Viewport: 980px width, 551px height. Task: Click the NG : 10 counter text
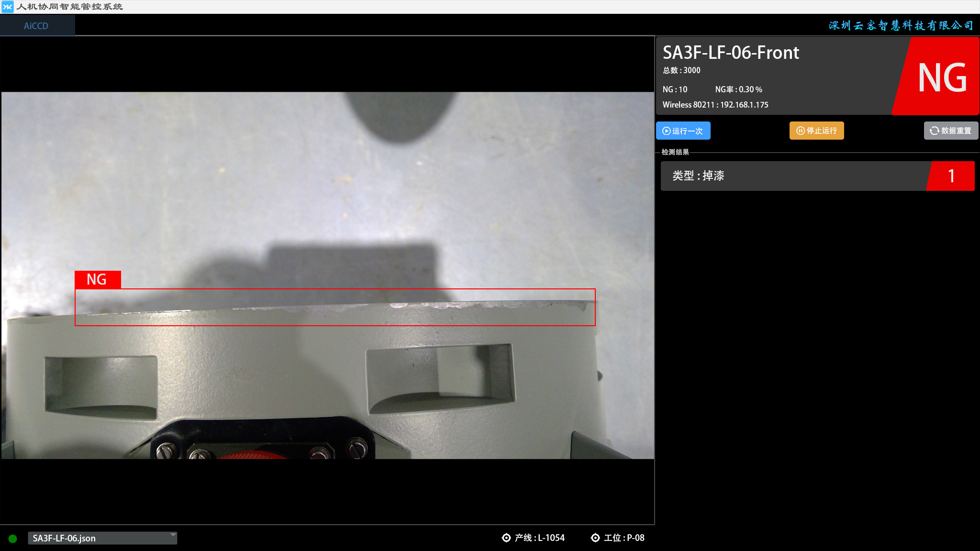click(x=675, y=89)
